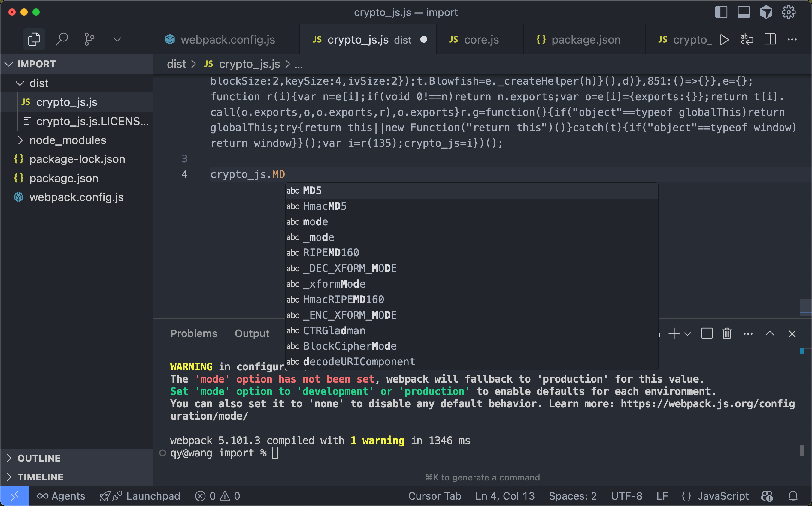Open the Explorer files icon
812x506 pixels.
[34, 40]
